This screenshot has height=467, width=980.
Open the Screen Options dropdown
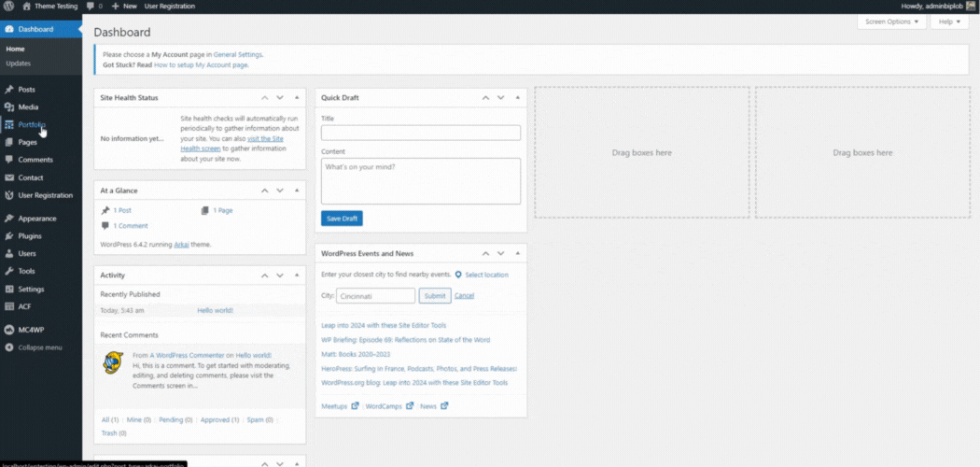891,21
